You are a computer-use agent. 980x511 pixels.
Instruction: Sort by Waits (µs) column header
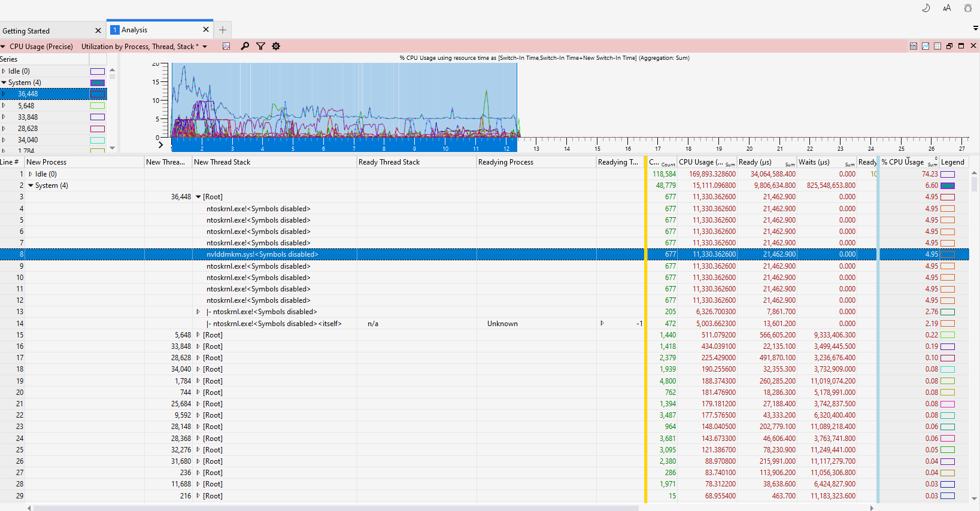coord(827,162)
